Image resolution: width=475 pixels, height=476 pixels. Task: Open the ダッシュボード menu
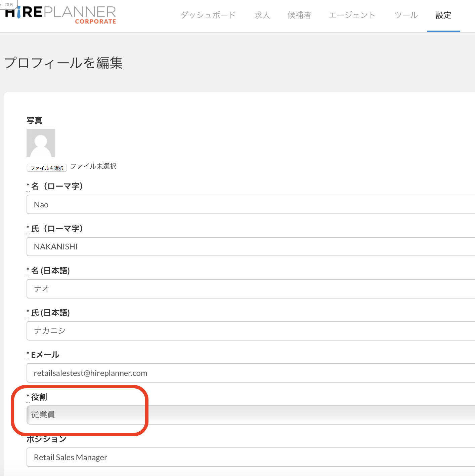[x=208, y=15]
